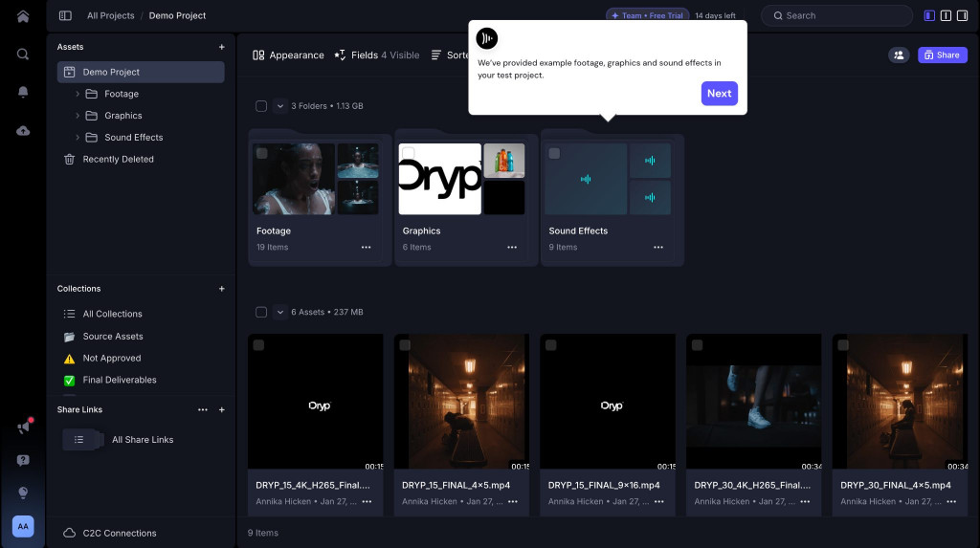Open Share Links more options menu
Screen dimensions: 980x548
pyautogui.click(x=203, y=410)
